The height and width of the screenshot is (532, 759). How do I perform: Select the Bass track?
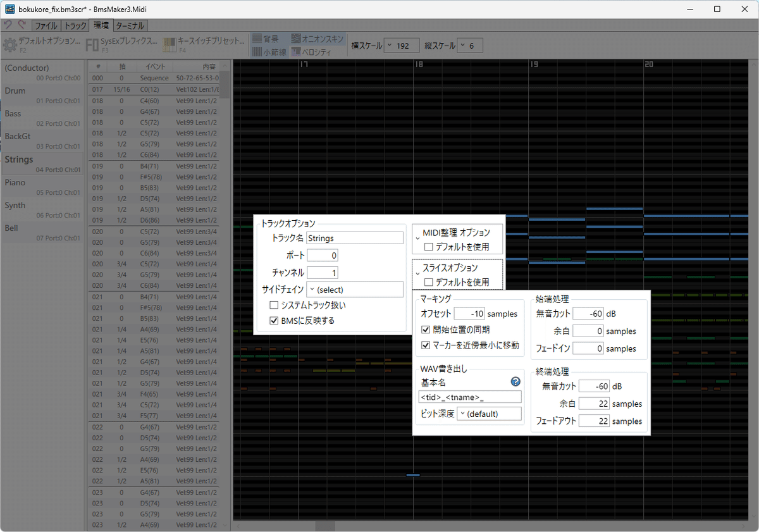42,118
